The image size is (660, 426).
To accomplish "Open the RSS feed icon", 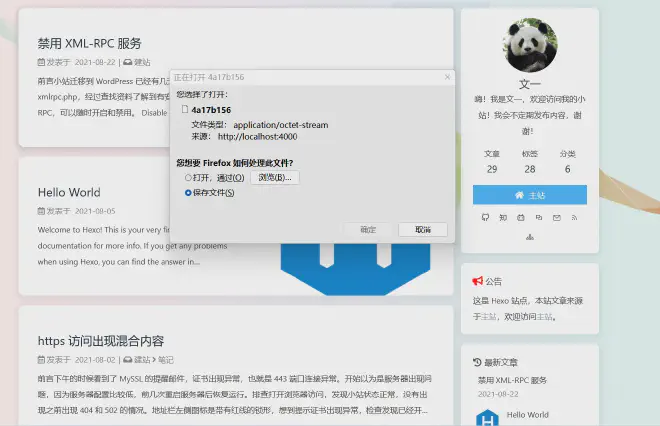I will tap(575, 218).
